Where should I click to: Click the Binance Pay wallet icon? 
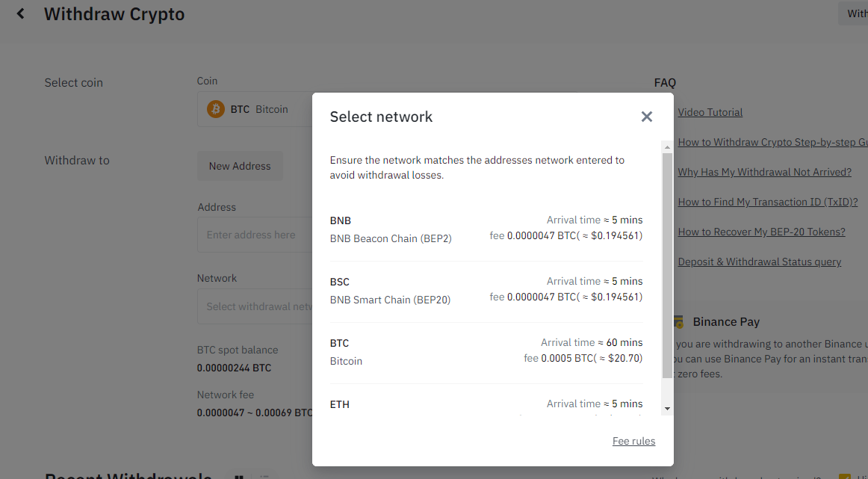pos(678,322)
